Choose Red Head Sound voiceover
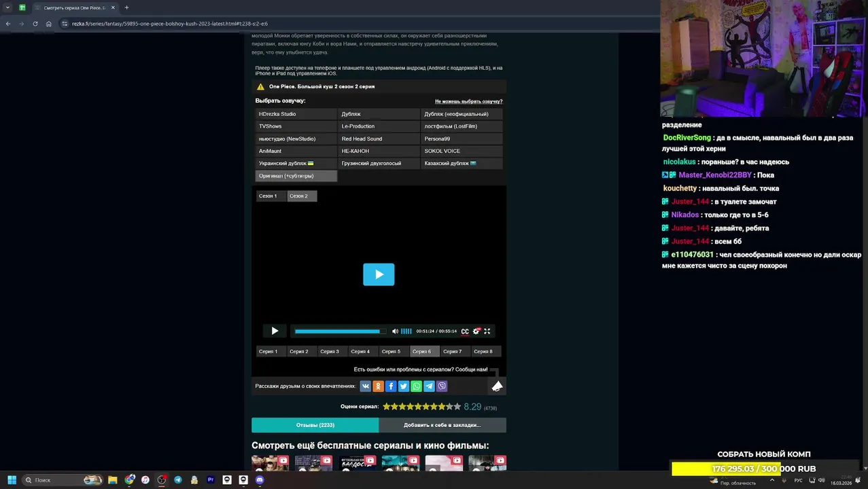The width and height of the screenshot is (868, 489). [379, 139]
